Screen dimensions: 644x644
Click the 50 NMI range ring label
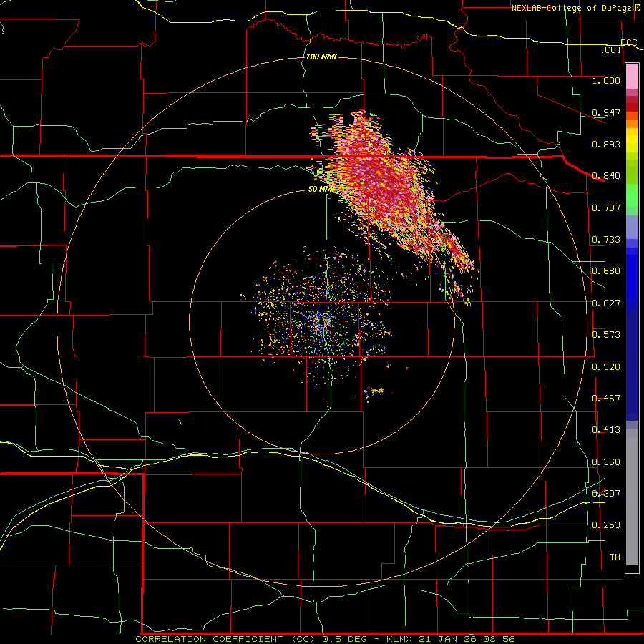[321, 190]
